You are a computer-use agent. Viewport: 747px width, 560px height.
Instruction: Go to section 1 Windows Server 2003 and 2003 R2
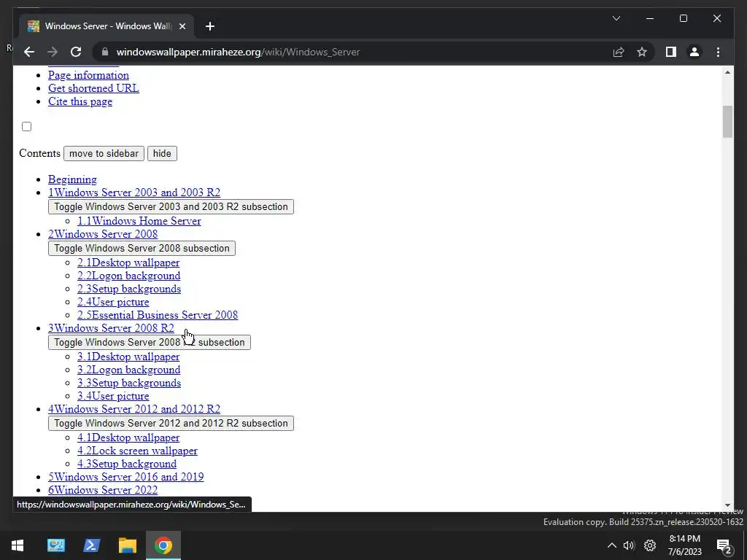click(134, 192)
